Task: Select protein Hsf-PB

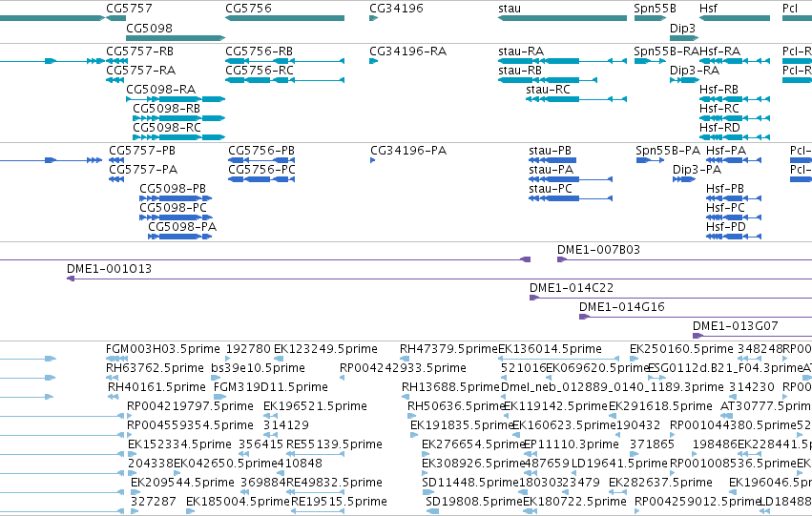Action: coord(725,189)
